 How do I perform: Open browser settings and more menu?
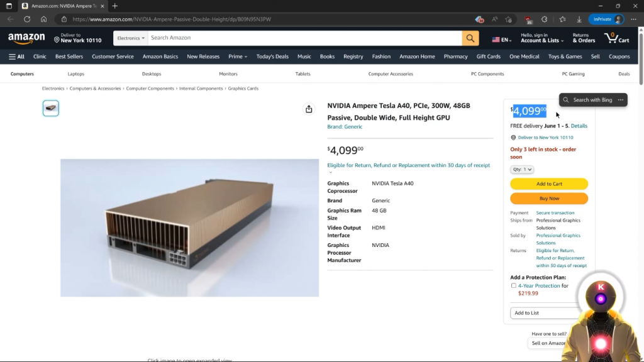tap(634, 19)
